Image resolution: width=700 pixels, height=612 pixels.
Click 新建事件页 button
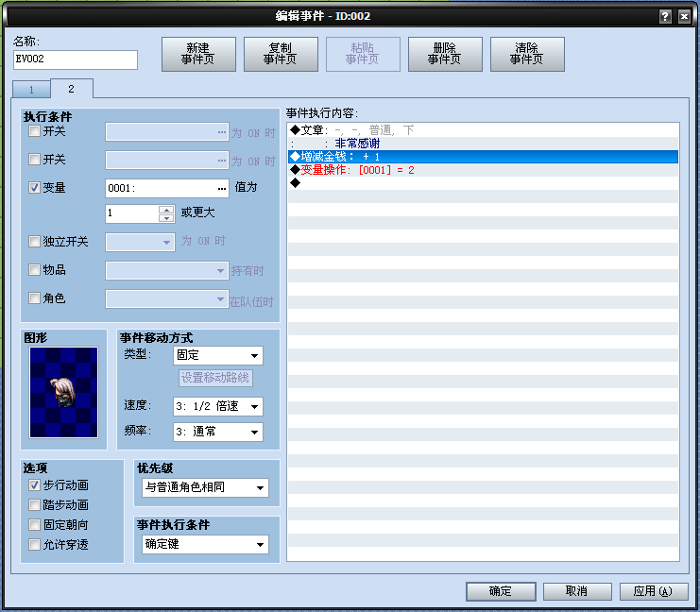[x=198, y=54]
